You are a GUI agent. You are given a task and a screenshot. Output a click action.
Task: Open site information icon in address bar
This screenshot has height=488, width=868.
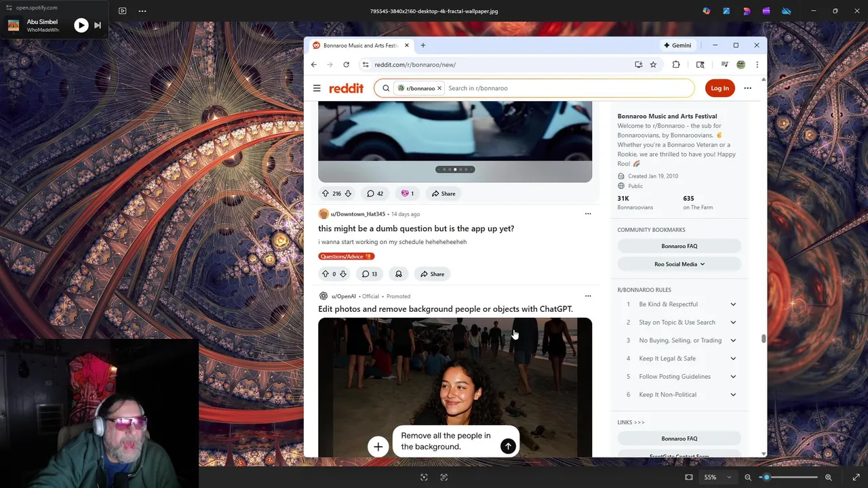[x=366, y=64]
